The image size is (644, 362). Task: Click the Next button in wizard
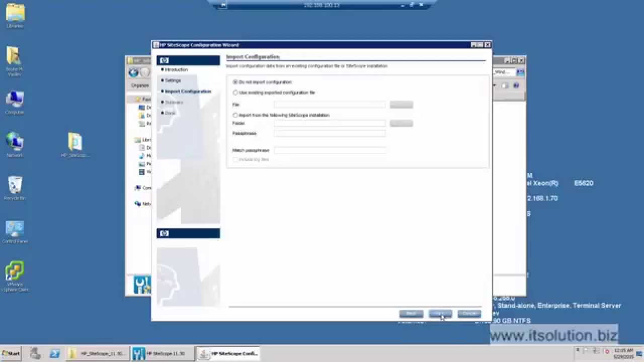(440, 313)
